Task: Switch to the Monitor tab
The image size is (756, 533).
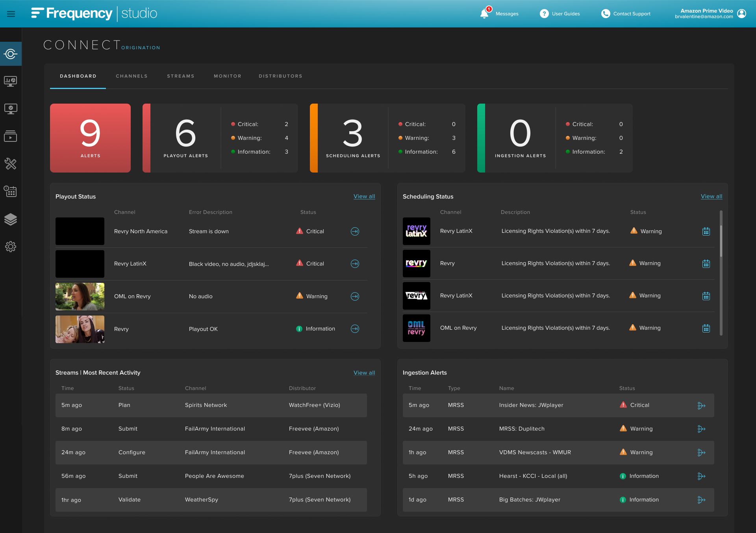Action: [x=228, y=76]
